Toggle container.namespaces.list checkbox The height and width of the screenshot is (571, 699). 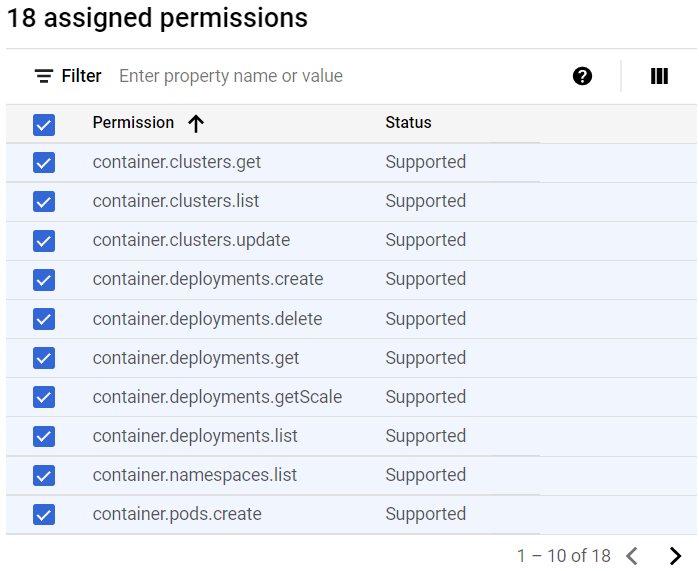pyautogui.click(x=44, y=476)
